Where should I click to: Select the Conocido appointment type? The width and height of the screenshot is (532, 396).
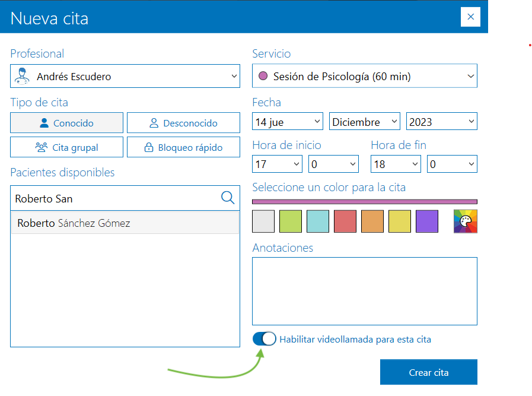coord(67,123)
